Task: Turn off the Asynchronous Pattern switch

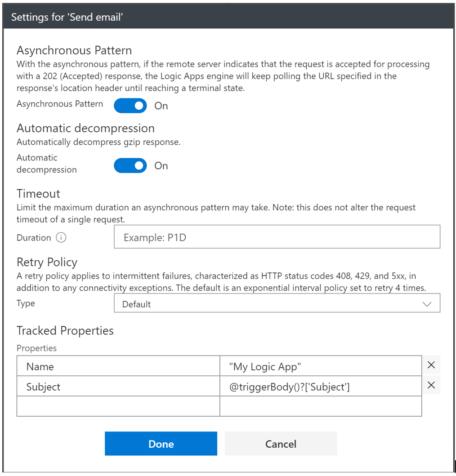Action: [x=130, y=106]
